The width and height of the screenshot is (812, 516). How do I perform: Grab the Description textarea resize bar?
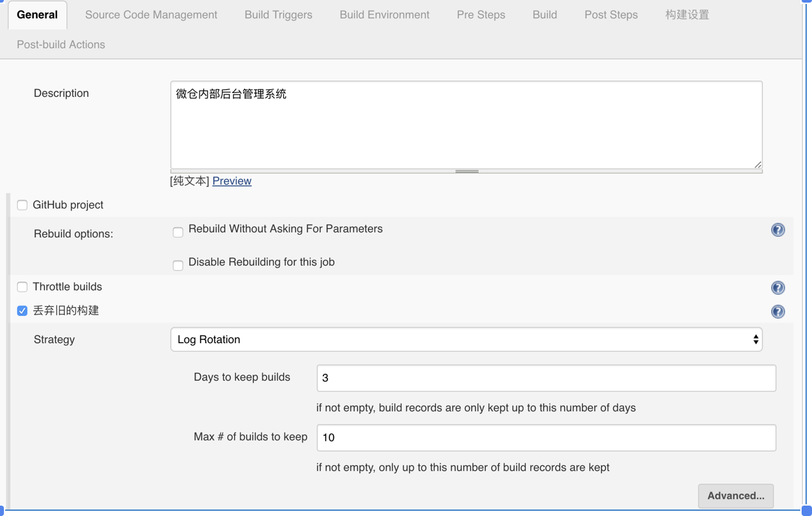click(x=466, y=172)
